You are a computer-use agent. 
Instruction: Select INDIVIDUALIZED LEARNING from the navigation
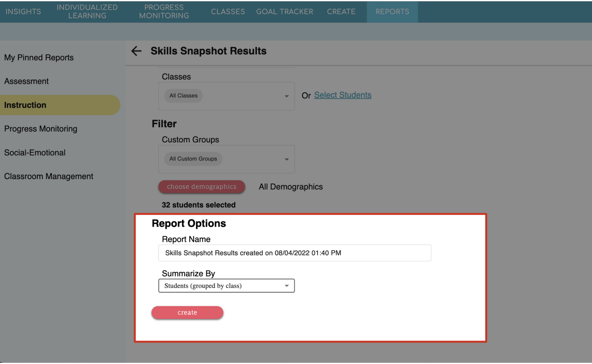pos(87,11)
